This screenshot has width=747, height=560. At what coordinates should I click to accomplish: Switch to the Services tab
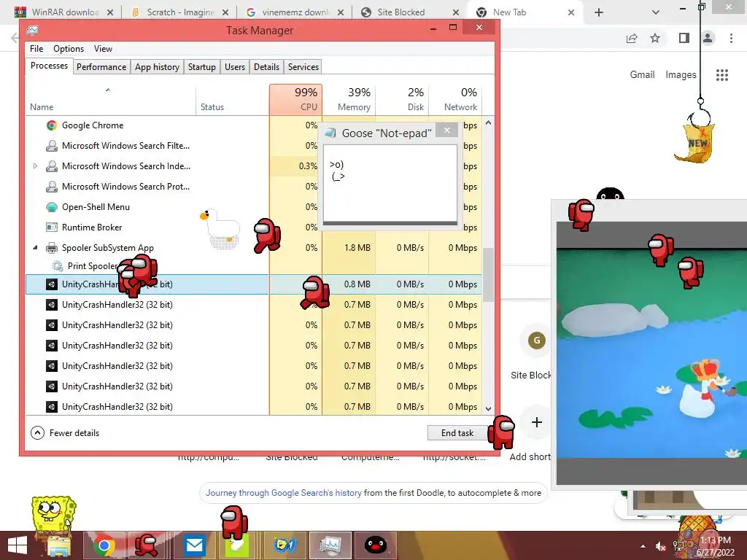pos(303,67)
